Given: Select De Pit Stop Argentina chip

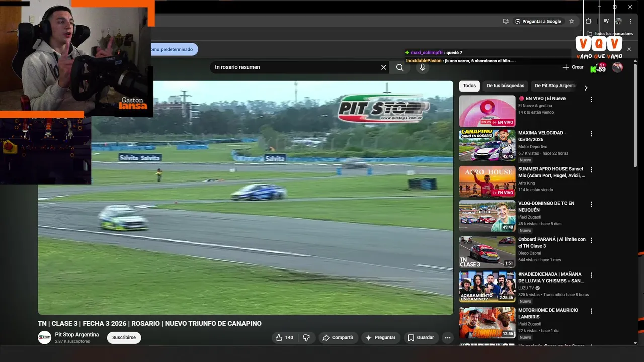Looking at the screenshot, I should tap(554, 86).
